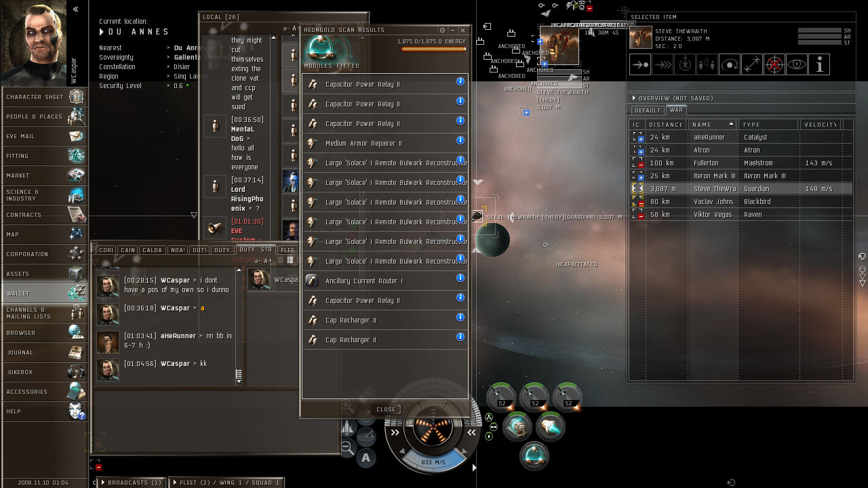Switch to the CORI chat tab

pos(106,250)
